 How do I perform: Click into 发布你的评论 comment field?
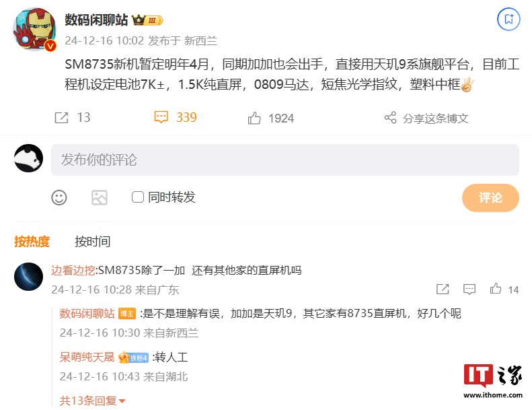(285, 160)
